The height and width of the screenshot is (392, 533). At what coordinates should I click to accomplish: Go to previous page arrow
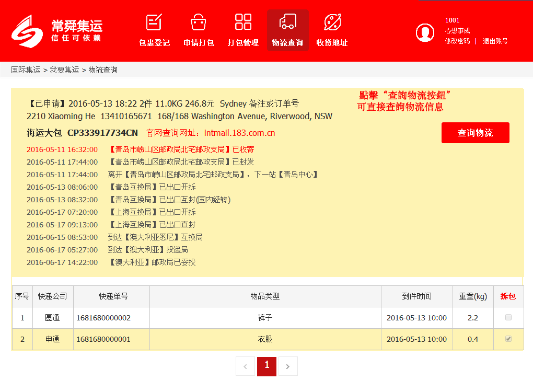click(245, 366)
